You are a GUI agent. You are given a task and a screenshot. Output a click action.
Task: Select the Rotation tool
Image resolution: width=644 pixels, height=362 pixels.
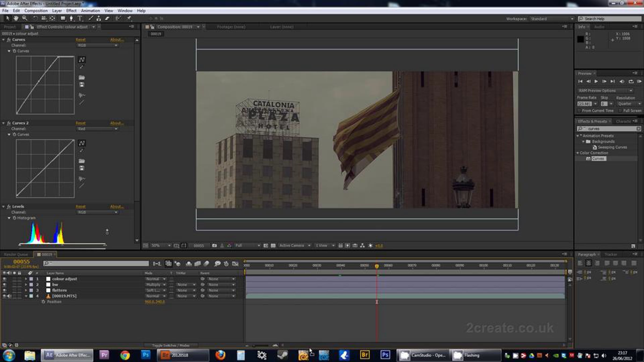(35, 18)
